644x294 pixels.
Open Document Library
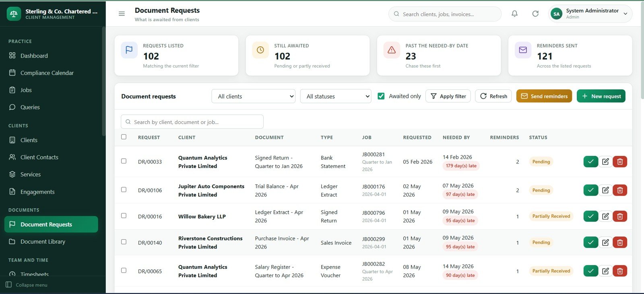click(x=51, y=242)
